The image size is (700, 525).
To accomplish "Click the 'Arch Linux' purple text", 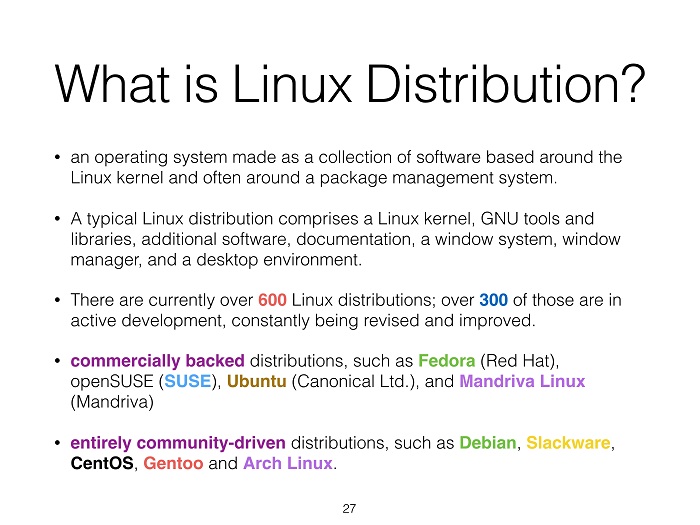I will coord(288,463).
